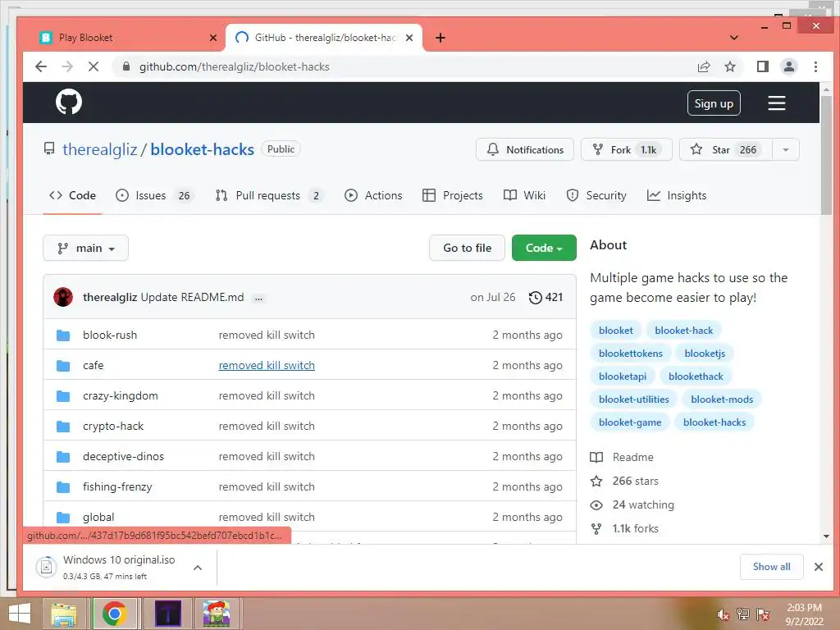Show all downloads
This screenshot has width=840, height=630.
(771, 567)
